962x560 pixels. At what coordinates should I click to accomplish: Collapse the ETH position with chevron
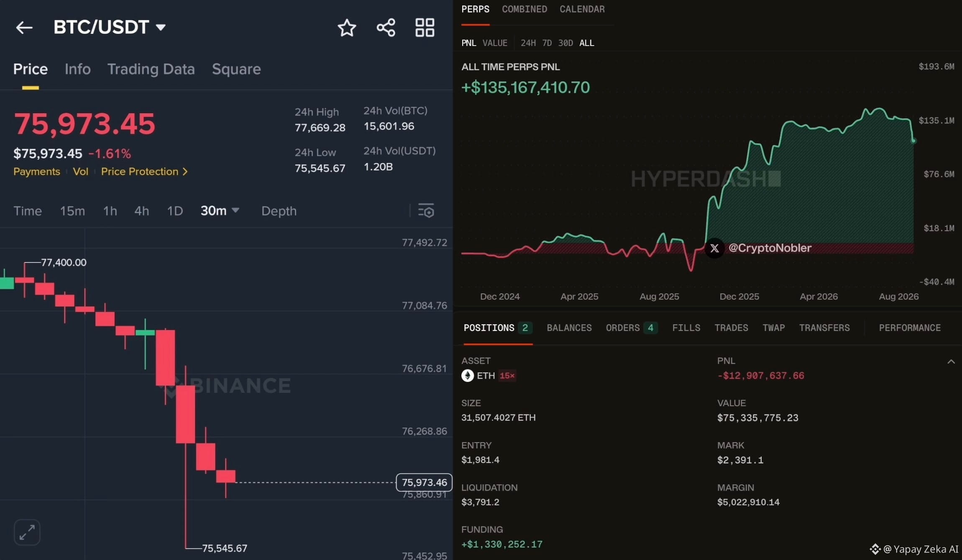click(951, 361)
